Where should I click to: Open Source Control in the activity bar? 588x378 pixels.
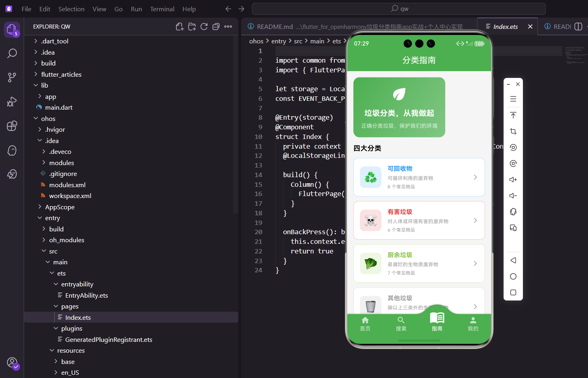coord(12,77)
